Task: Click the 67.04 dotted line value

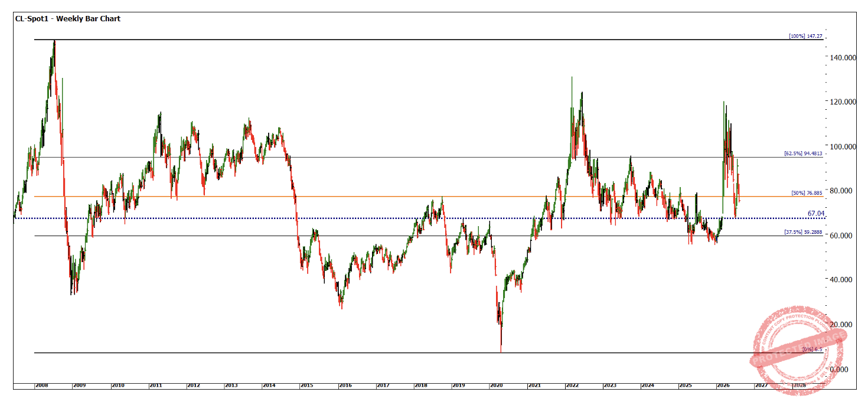Action: [815, 213]
